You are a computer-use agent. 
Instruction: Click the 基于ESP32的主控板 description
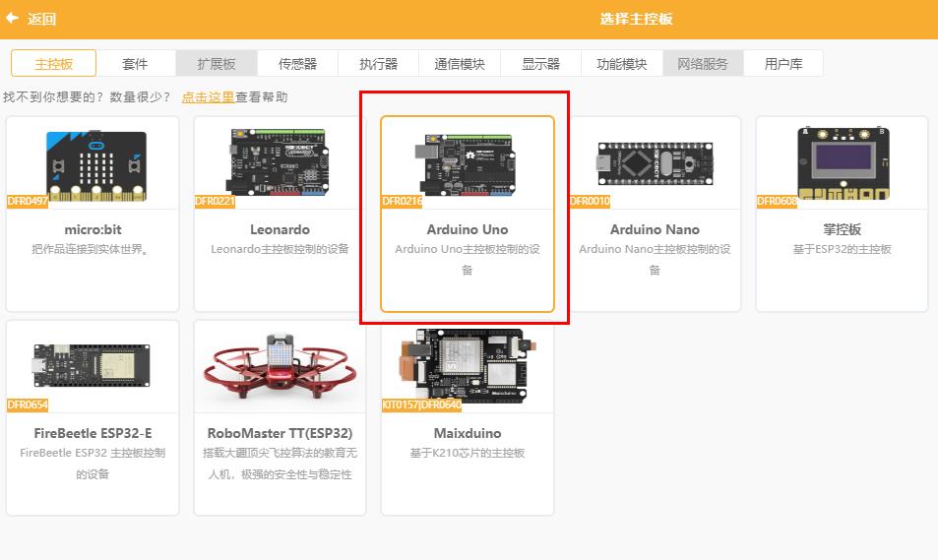(x=843, y=249)
